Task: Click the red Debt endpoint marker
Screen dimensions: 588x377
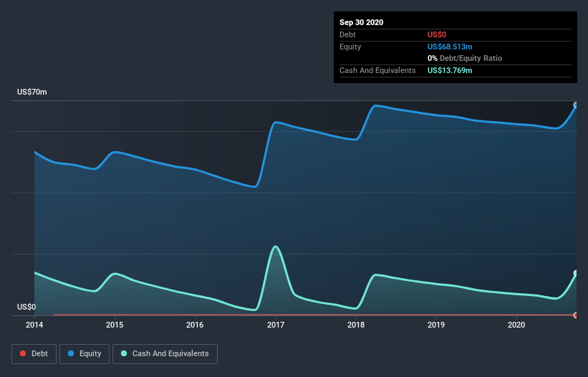Action: 576,315
